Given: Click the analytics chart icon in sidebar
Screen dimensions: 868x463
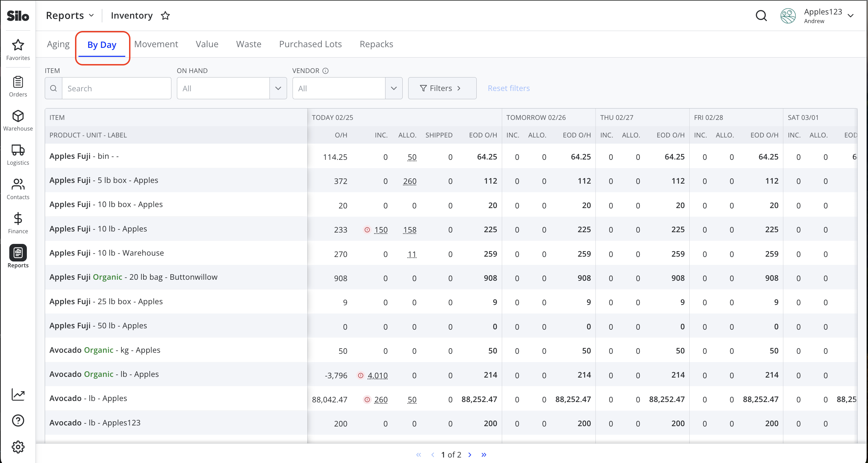Looking at the screenshot, I should (18, 394).
